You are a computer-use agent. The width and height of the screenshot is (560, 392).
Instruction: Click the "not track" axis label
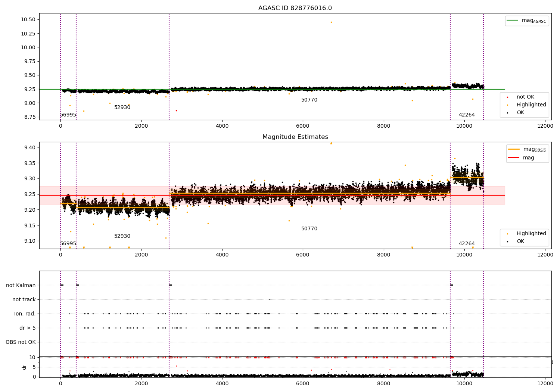pos(24,299)
